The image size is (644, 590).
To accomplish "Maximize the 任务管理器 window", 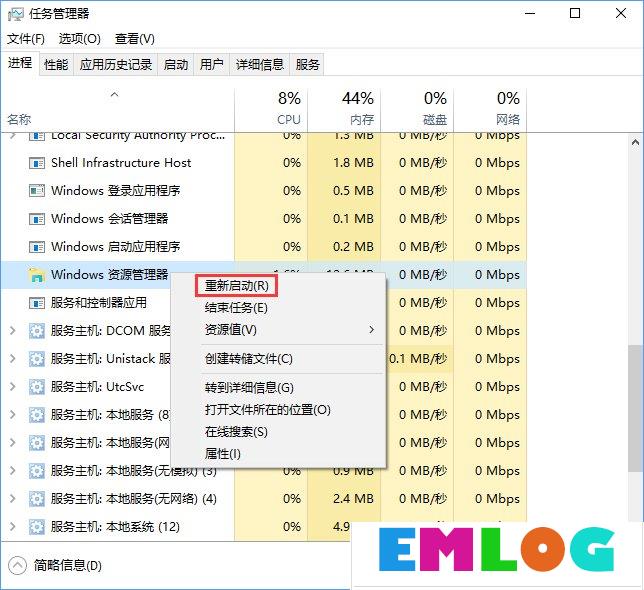I will (575, 14).
